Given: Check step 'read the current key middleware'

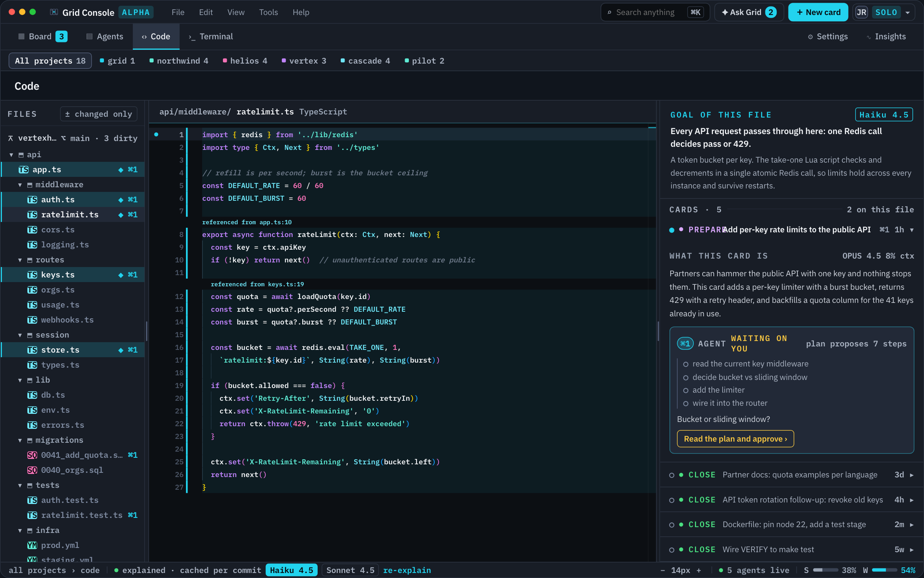Looking at the screenshot, I should tap(686, 364).
